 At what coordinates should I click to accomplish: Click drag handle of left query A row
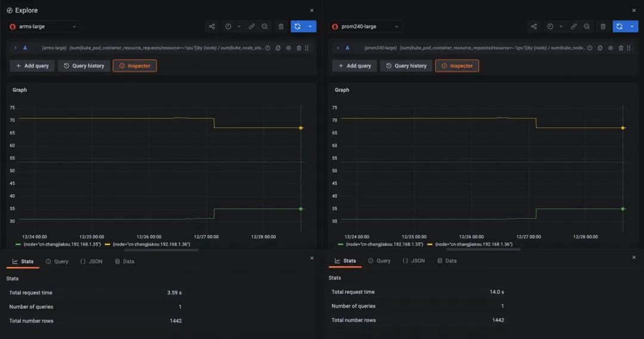tap(307, 48)
